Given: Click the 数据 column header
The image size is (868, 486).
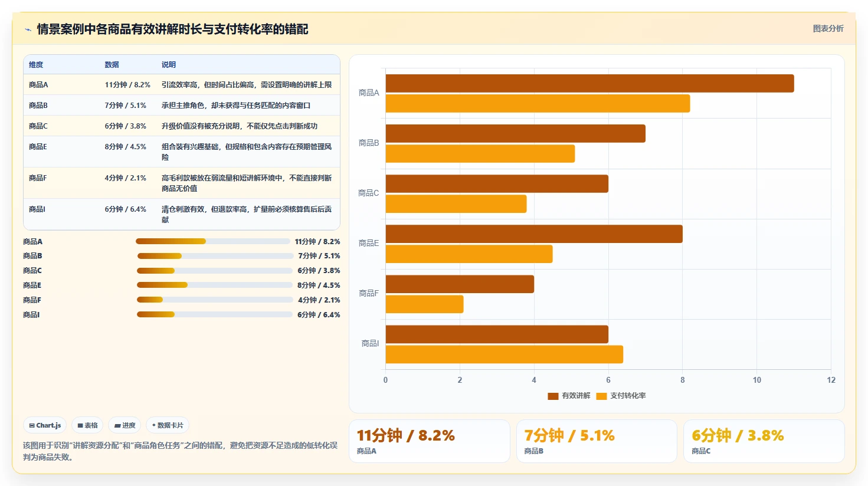Looking at the screenshot, I should point(112,65).
